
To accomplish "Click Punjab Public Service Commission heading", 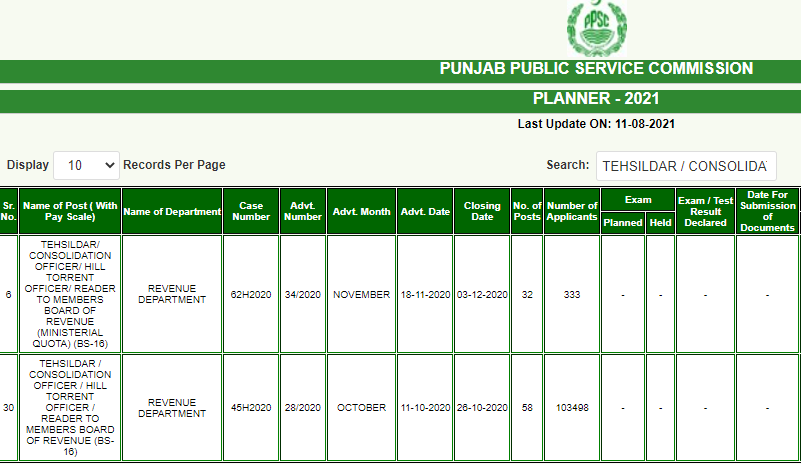I will pos(596,68).
